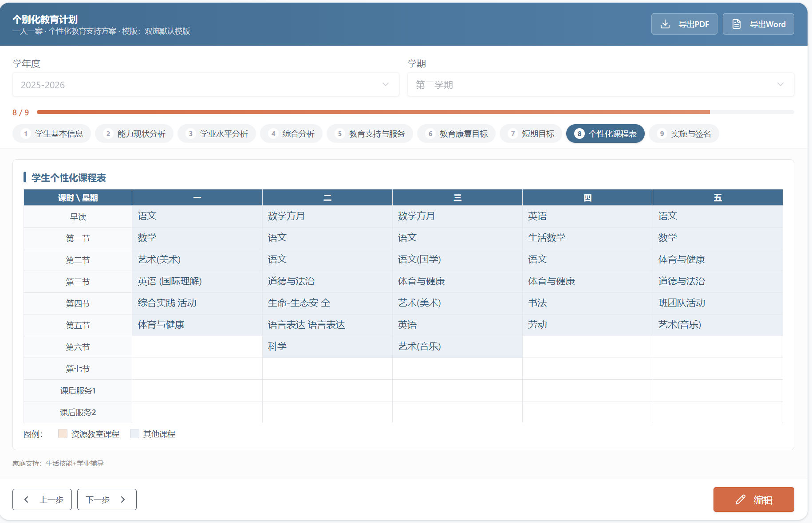The height and width of the screenshot is (523, 812).
Task: Click the 课时\星期 header cell
Action: (x=78, y=197)
